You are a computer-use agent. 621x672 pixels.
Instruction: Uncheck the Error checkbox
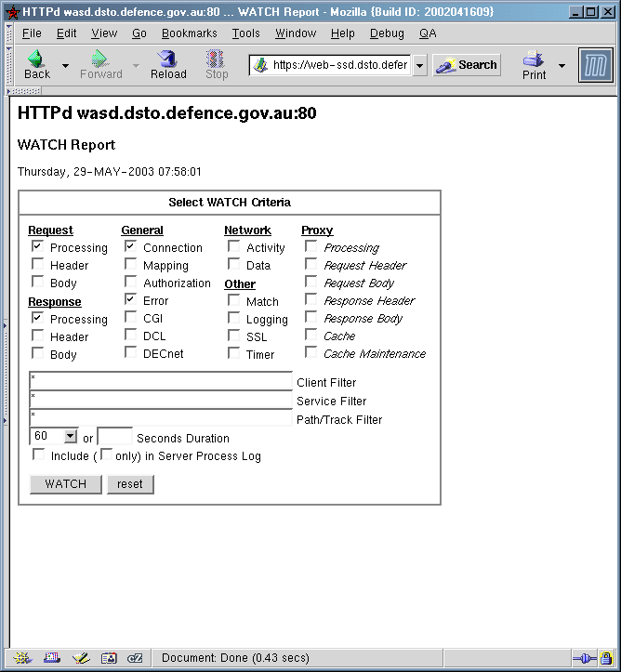(131, 299)
